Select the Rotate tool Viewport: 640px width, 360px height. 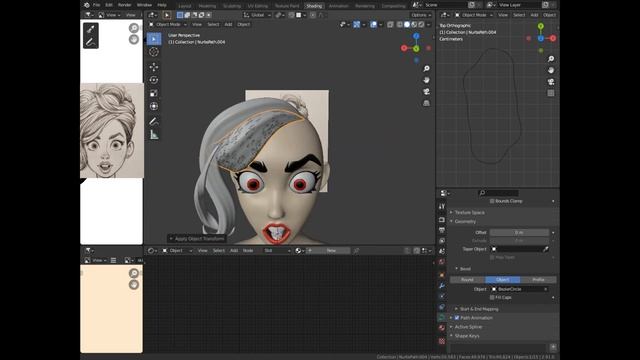click(154, 80)
